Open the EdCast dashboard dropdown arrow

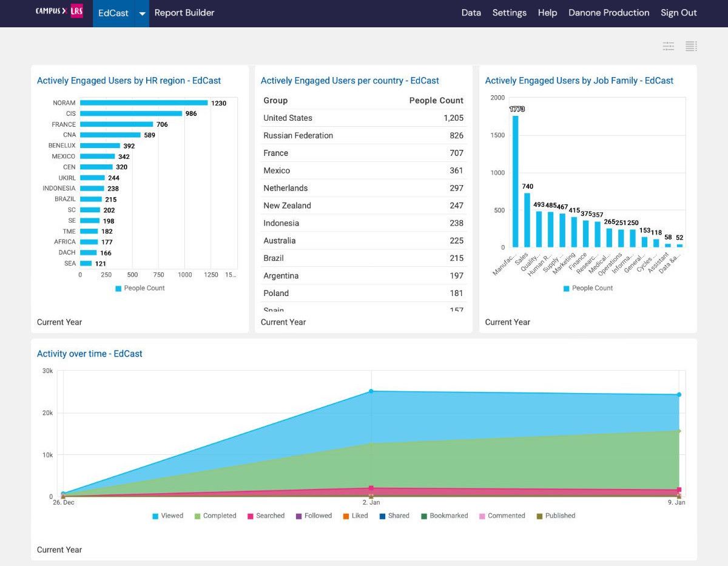[x=141, y=13]
